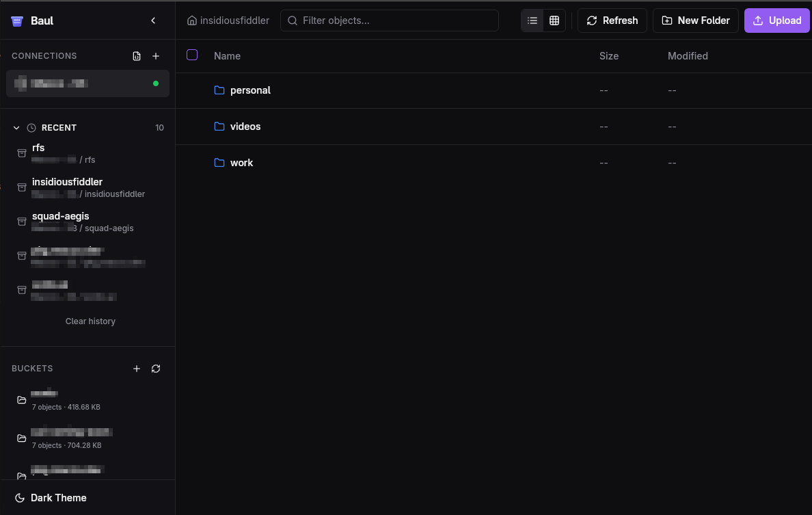Open the home breadcrumb icon before insidiousfiddler

click(193, 21)
